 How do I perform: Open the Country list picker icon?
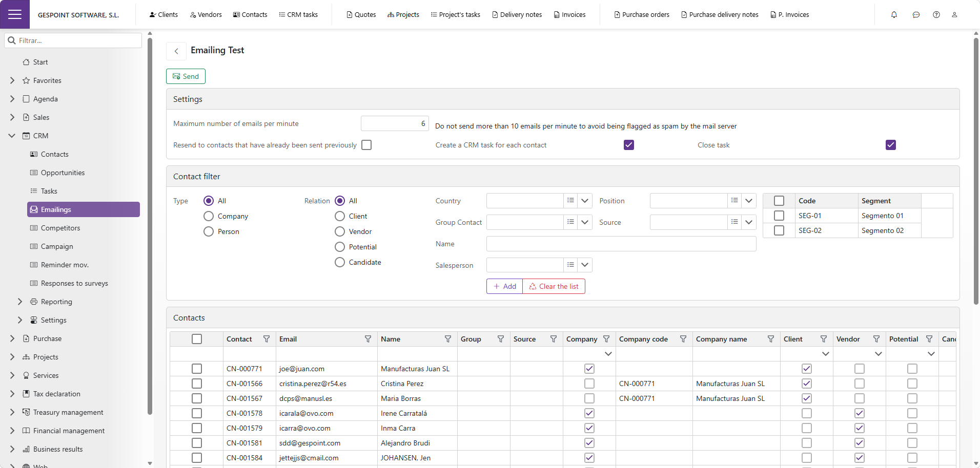[x=570, y=201]
